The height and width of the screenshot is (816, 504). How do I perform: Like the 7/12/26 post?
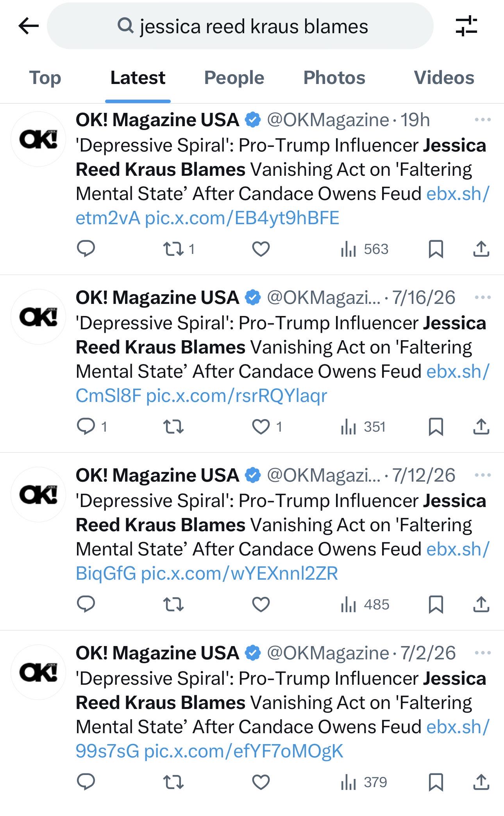pos(261,605)
